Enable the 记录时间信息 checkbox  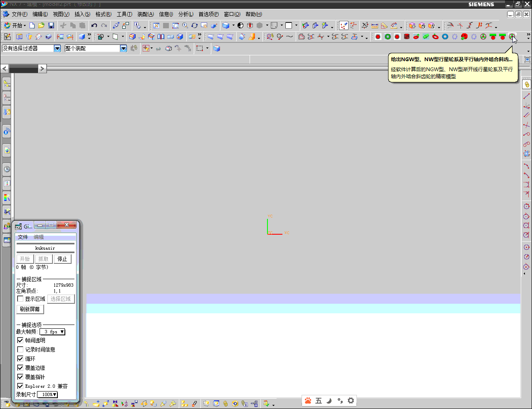tap(20, 350)
